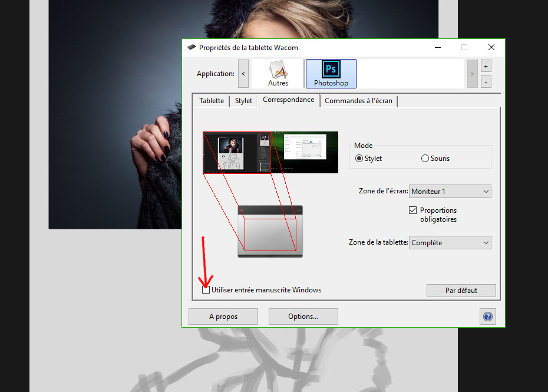548x392 pixels.
Task: Select the Souris mode radio button
Action: tap(424, 158)
